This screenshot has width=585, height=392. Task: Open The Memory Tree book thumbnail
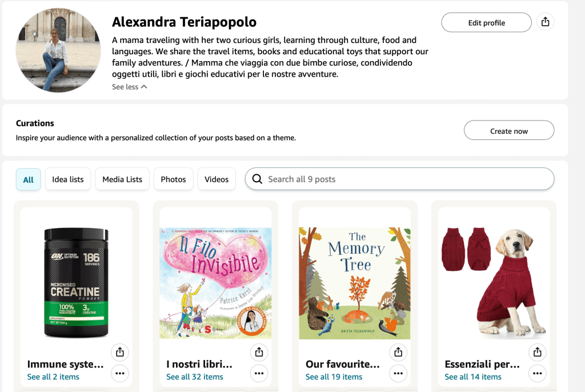tap(354, 282)
